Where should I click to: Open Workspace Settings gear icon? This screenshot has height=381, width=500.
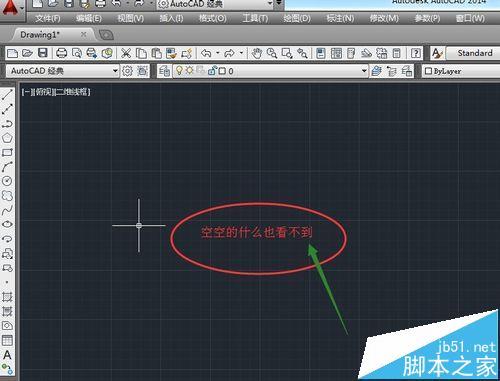(x=127, y=71)
